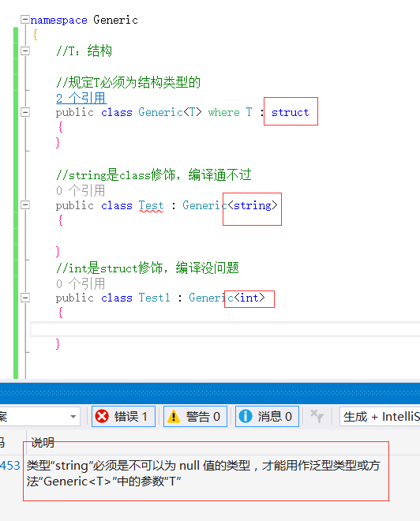Click comment //int是struct修饰
Image resolution: width=420 pixels, height=521 pixels.
[x=148, y=268]
